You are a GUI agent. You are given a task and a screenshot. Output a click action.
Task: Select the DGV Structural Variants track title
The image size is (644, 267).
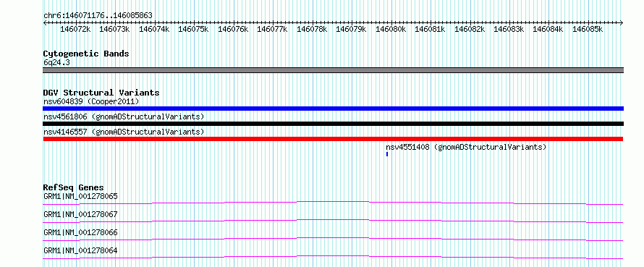(101, 93)
